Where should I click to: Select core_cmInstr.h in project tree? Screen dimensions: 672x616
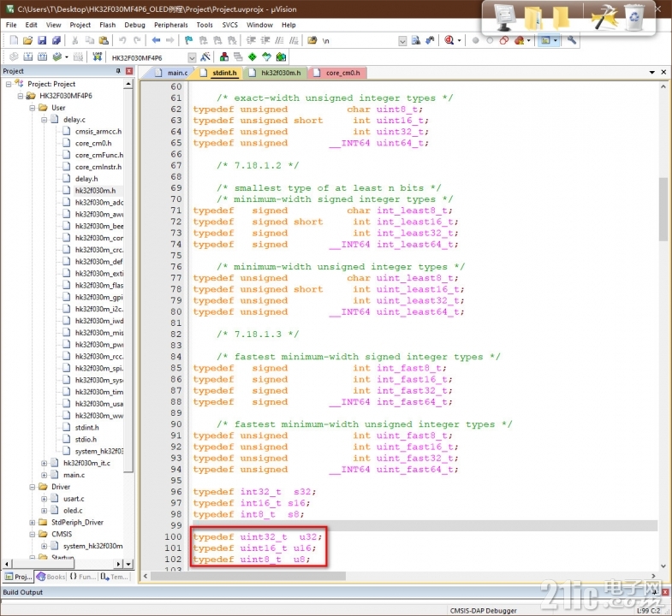[98, 167]
